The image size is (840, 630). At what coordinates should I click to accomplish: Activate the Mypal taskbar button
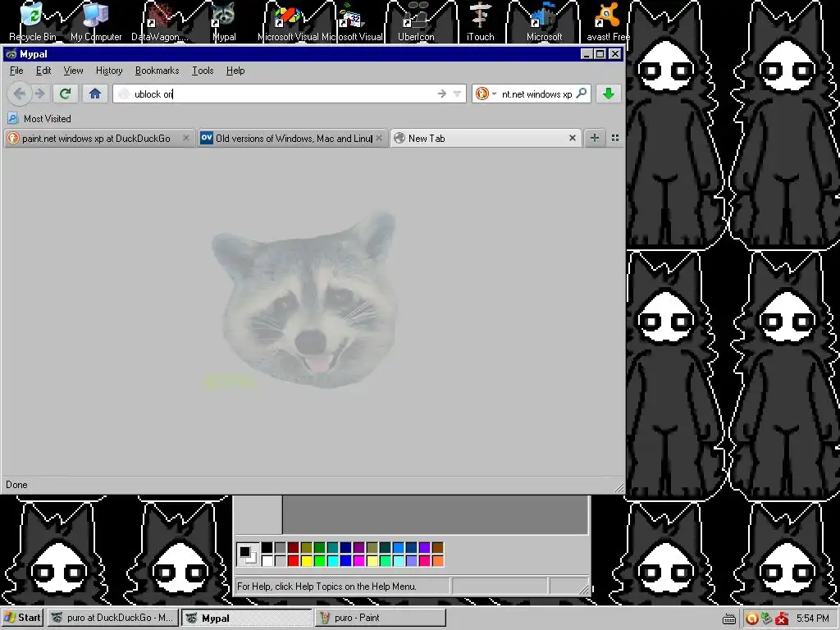[246, 618]
